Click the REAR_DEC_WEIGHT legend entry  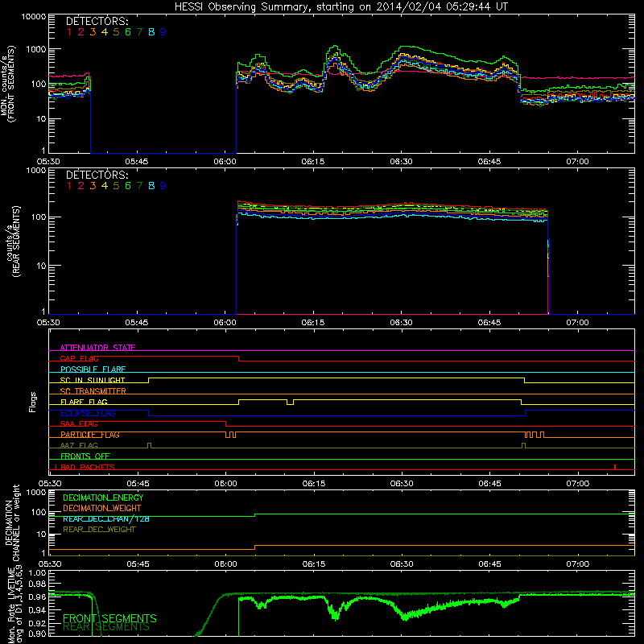99,530
